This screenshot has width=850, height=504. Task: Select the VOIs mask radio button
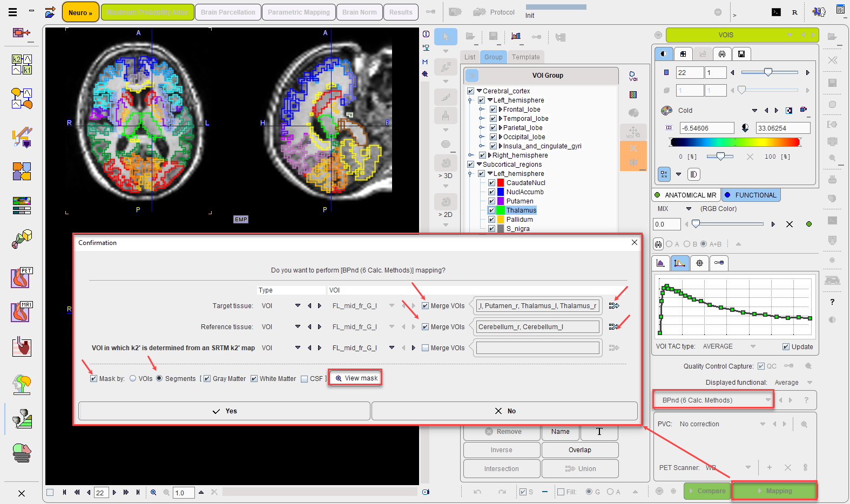[133, 379]
